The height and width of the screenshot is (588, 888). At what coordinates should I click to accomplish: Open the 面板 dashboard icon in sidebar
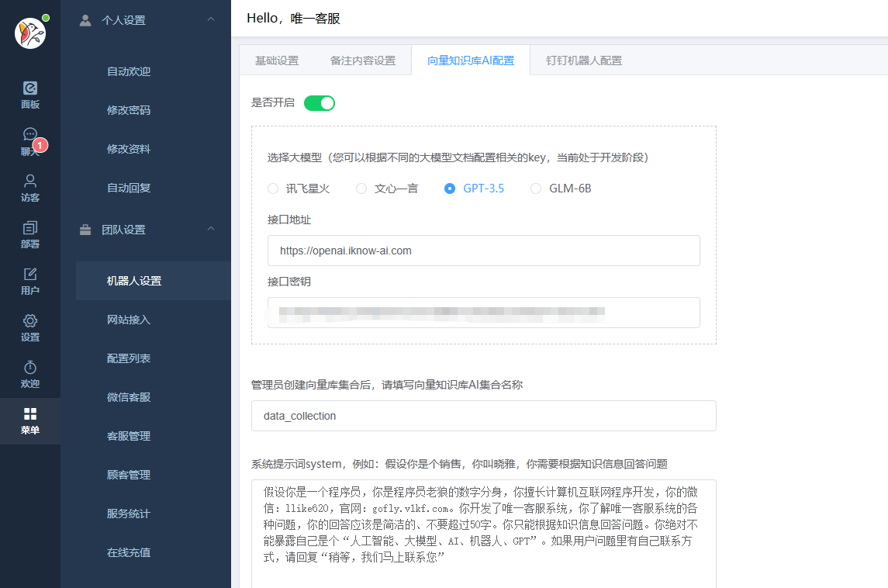click(x=30, y=88)
